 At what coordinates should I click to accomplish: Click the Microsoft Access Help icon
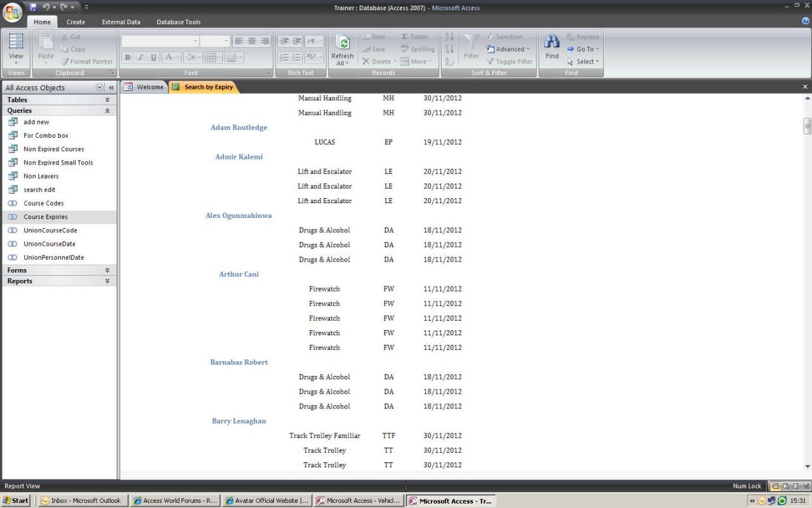(x=805, y=22)
